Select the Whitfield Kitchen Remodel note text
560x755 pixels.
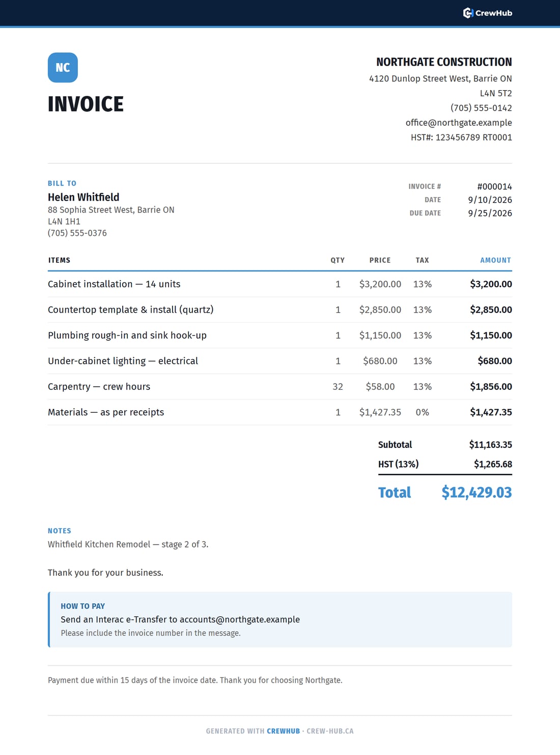coord(128,545)
